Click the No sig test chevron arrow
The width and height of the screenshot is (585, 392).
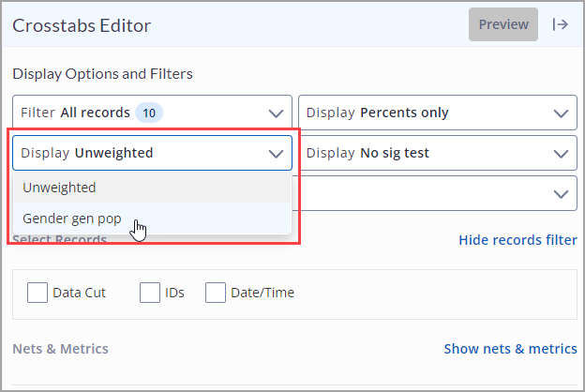click(561, 154)
